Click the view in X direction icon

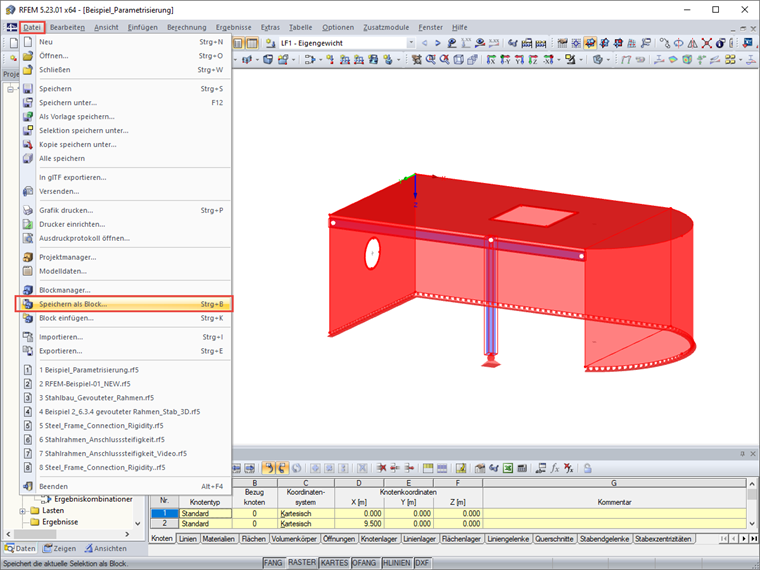[491, 60]
